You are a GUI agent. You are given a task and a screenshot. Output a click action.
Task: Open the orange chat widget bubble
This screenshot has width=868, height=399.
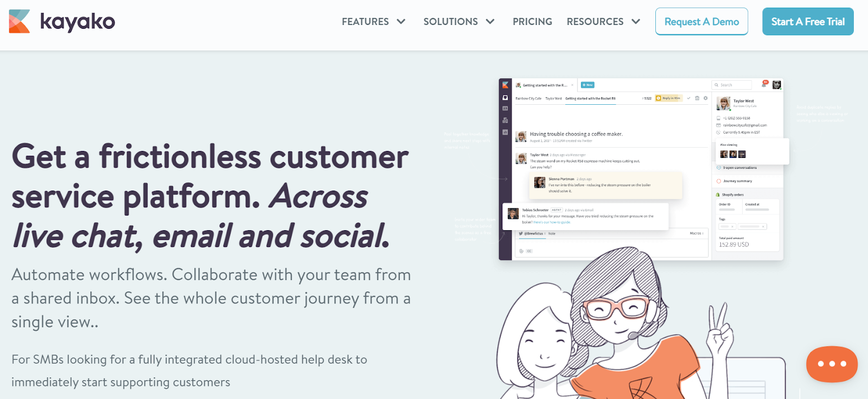(831, 364)
